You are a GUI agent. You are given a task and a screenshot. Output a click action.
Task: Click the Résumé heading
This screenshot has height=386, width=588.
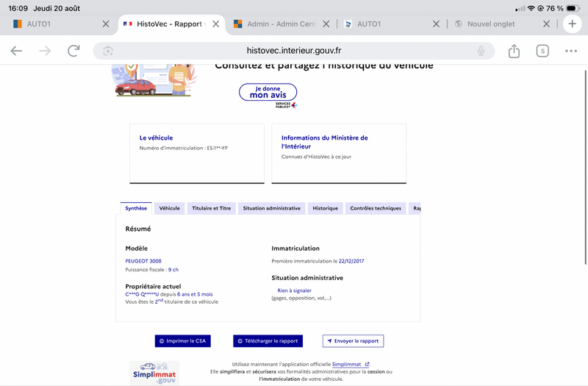click(x=138, y=229)
